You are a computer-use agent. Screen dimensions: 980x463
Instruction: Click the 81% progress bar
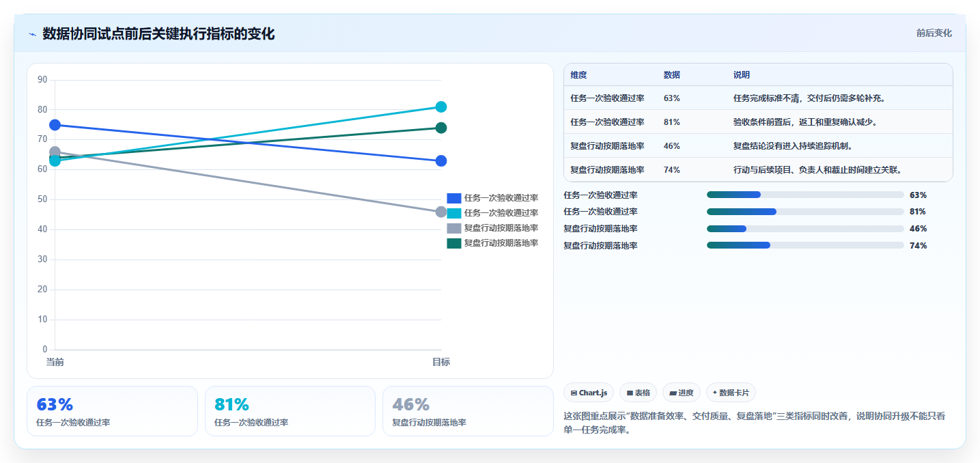[x=805, y=212]
